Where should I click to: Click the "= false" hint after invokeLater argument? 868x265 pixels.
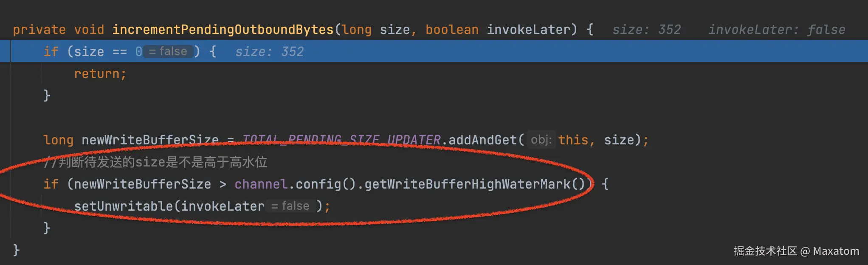[x=290, y=206]
